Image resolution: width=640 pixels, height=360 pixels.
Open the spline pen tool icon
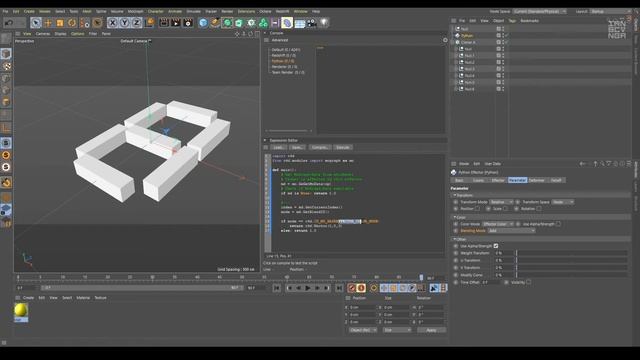pos(215,23)
